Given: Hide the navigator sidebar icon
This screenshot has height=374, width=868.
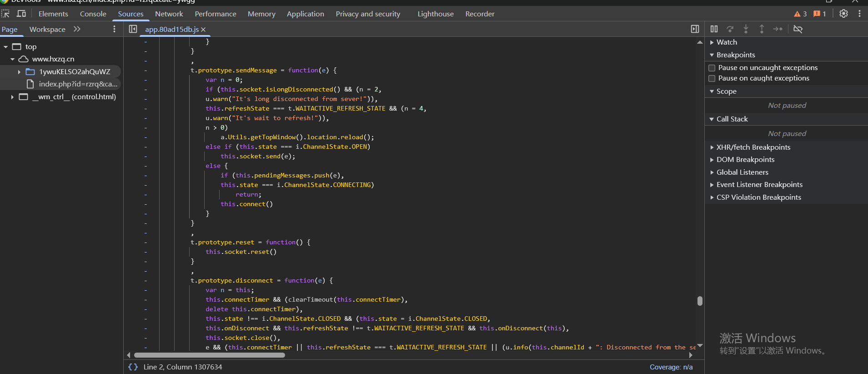Looking at the screenshot, I should tap(133, 29).
